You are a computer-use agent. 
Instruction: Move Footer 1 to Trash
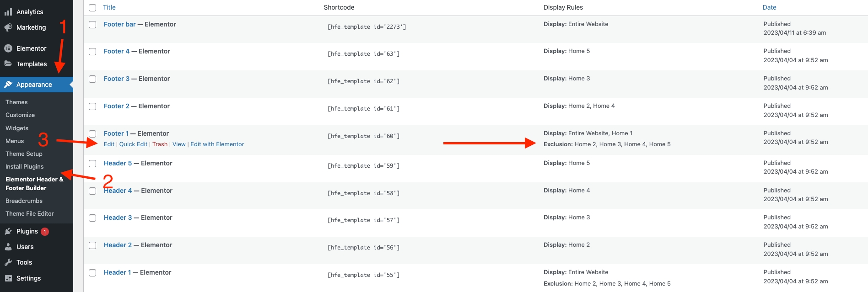point(160,144)
